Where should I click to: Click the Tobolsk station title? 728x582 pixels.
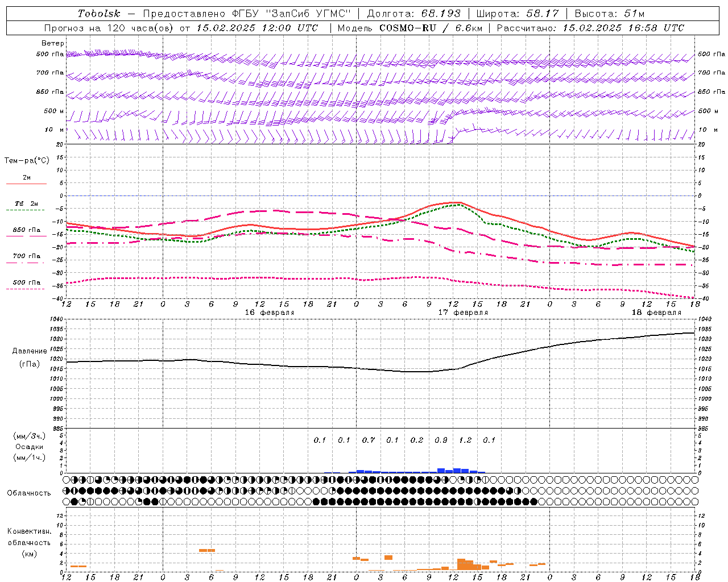point(99,14)
